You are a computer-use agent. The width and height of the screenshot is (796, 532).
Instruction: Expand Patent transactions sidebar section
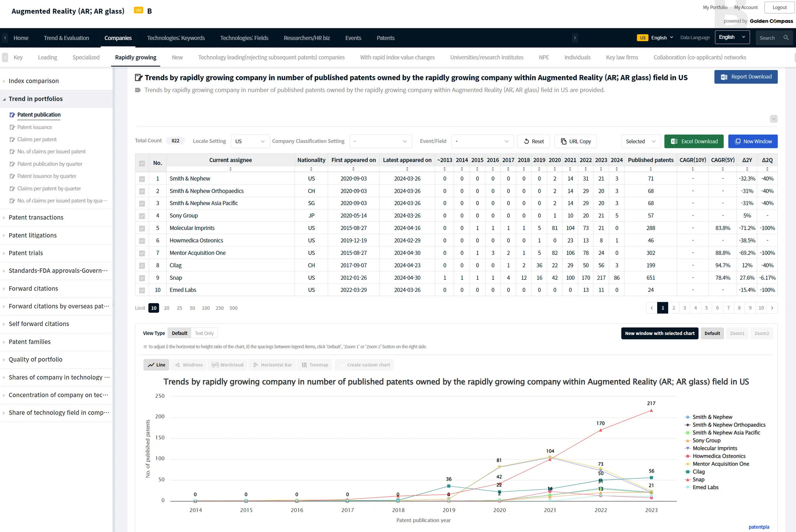tap(36, 218)
